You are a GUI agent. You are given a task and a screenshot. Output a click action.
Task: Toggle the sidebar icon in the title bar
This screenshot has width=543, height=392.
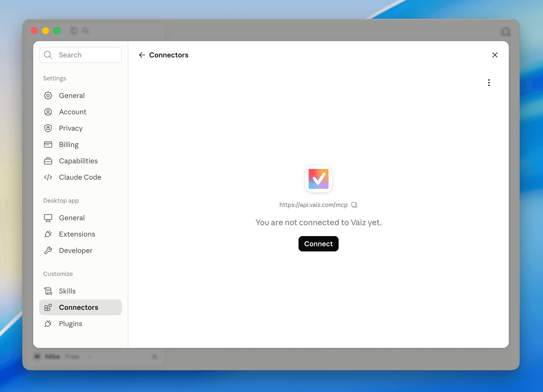point(74,31)
